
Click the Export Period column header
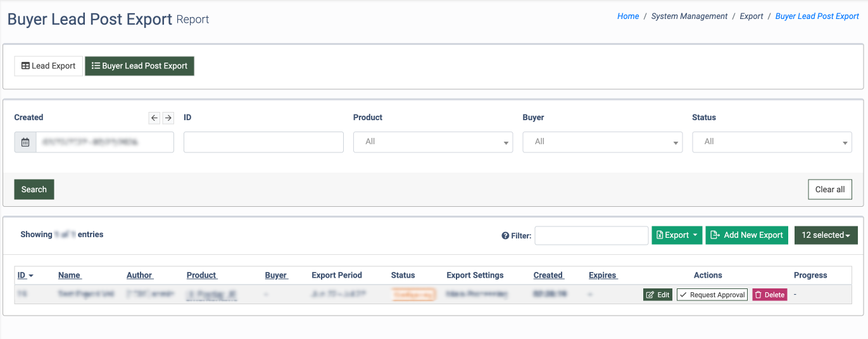click(x=337, y=275)
